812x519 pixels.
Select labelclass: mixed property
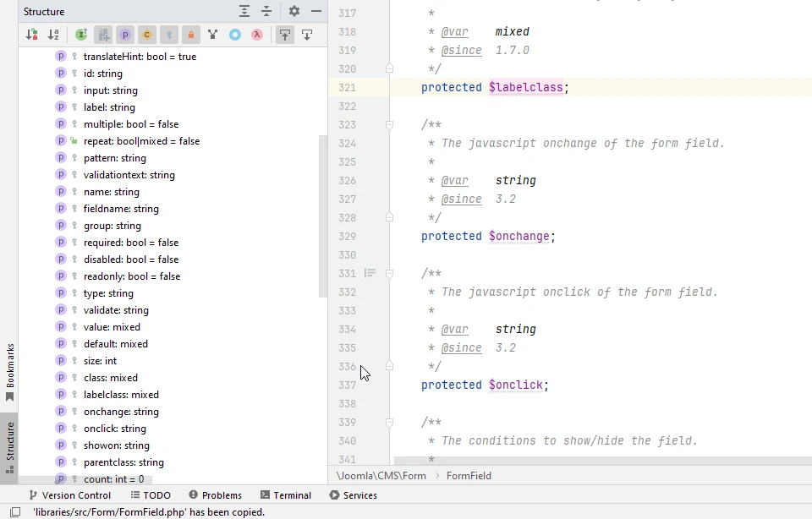121,395
